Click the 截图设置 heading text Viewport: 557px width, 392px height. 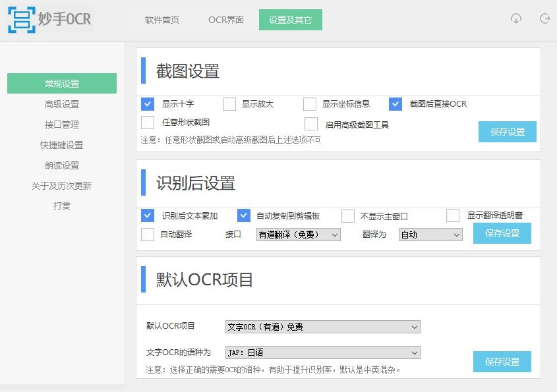[188, 71]
